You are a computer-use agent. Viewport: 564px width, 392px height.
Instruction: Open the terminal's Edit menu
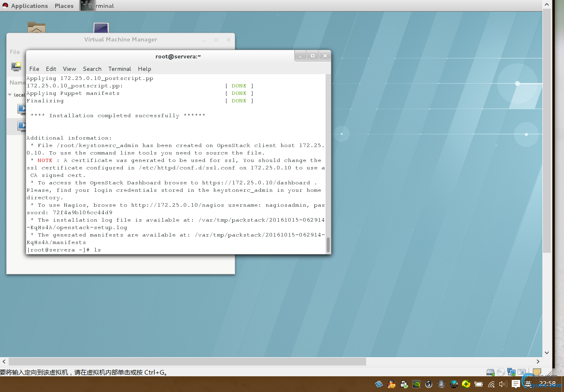51,69
